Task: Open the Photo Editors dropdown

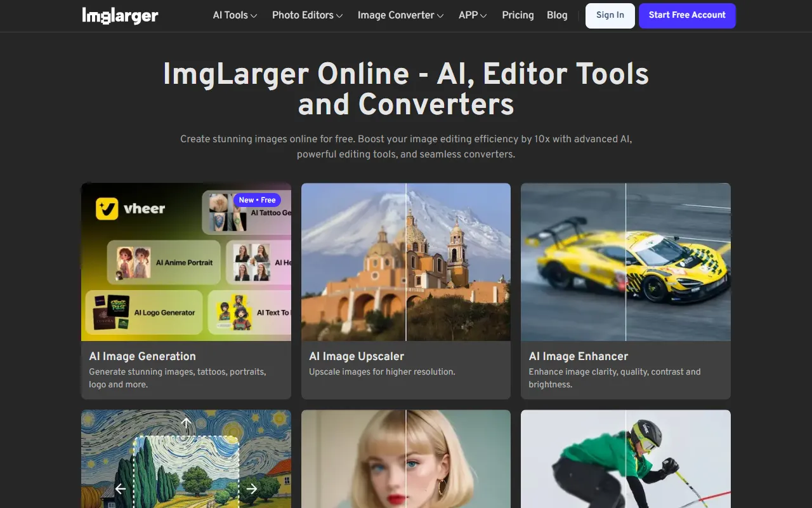Action: point(307,15)
